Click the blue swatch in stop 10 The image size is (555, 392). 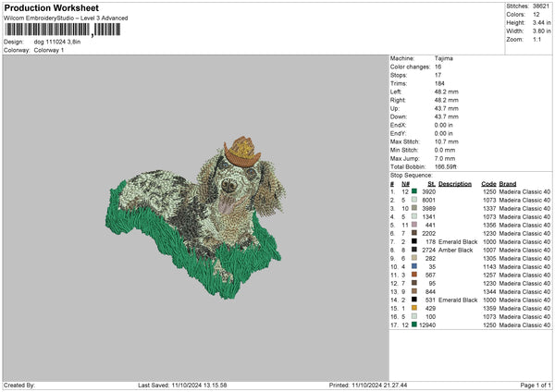[x=413, y=266]
